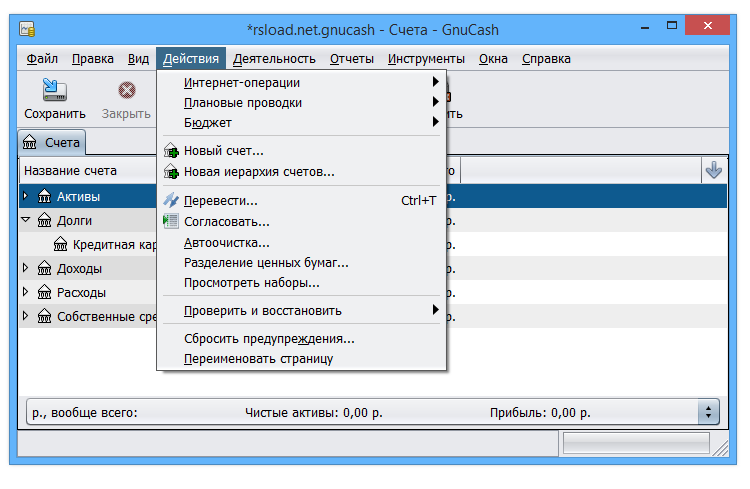Click Прибыль: 0,00 р. summary text
This screenshot has height=489, width=750.
point(540,412)
